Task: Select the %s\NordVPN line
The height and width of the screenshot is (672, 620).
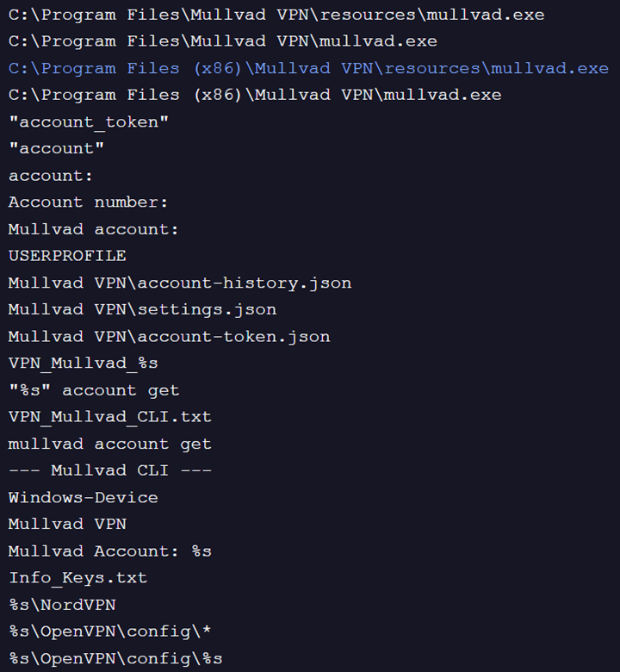Action: coord(62,605)
